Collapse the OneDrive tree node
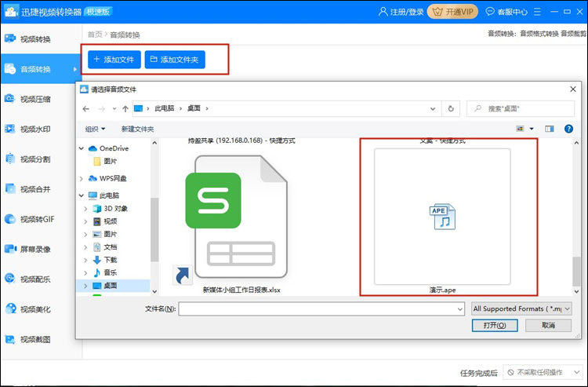 click(x=82, y=148)
